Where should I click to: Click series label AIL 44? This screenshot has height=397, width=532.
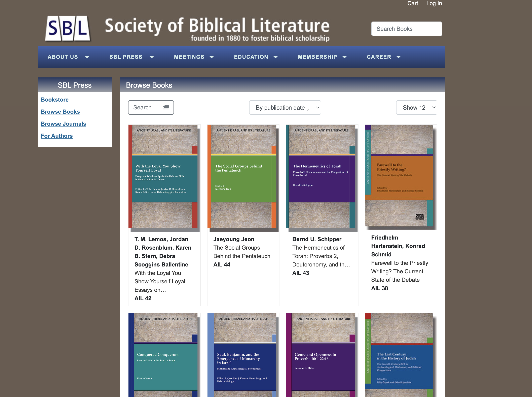(x=221, y=264)
